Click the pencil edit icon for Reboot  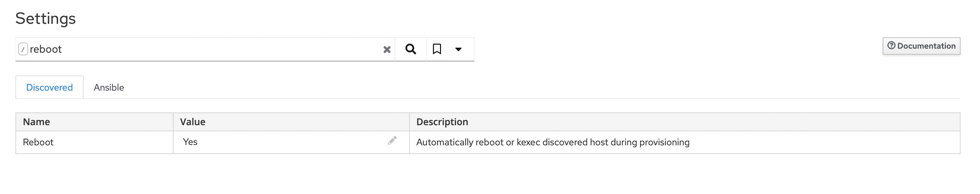coord(392,141)
